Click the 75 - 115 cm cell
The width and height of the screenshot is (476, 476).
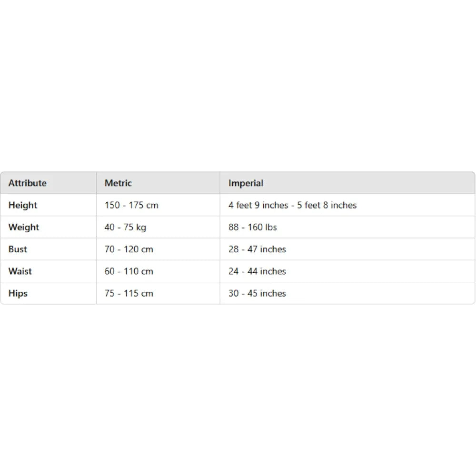point(129,293)
